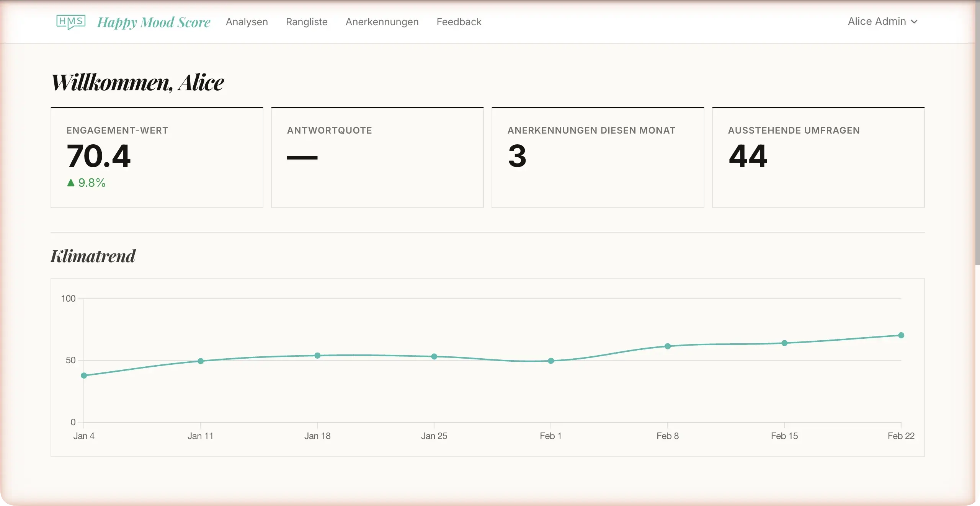980x506 pixels.
Task: Open the Anerkennungen page
Action: [x=382, y=22]
